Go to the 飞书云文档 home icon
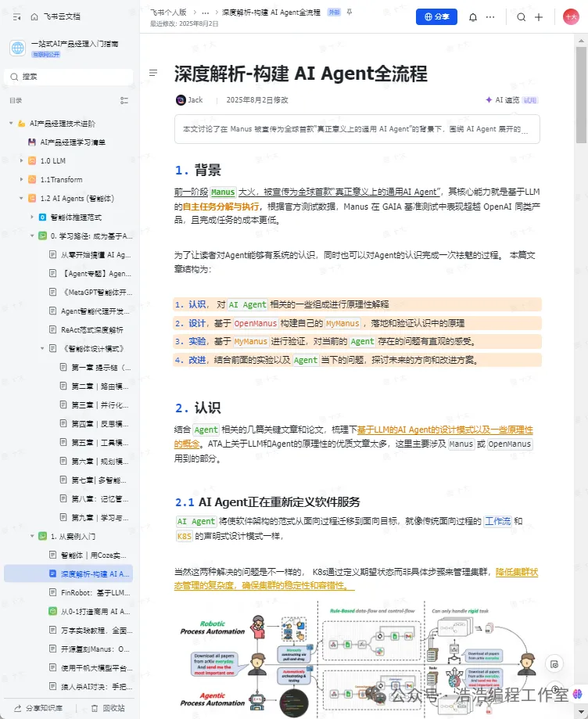 (x=34, y=16)
